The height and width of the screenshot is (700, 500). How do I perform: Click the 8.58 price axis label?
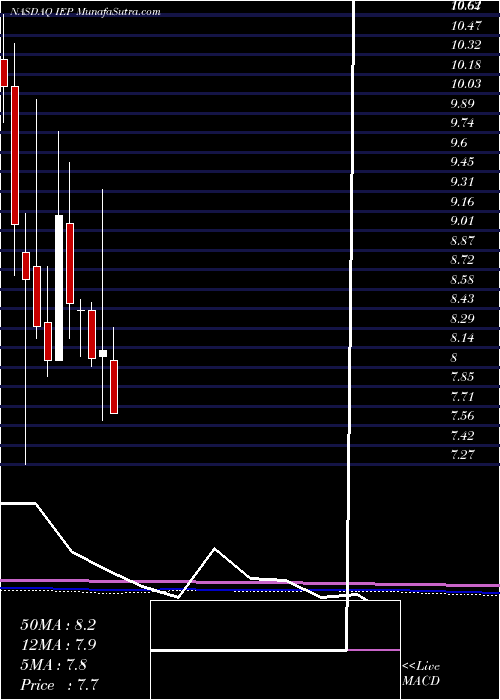(x=462, y=280)
